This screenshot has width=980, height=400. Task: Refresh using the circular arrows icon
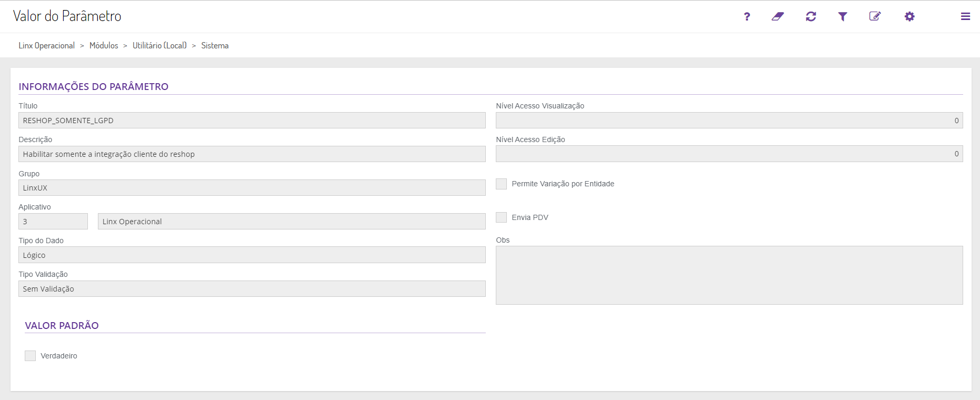811,17
